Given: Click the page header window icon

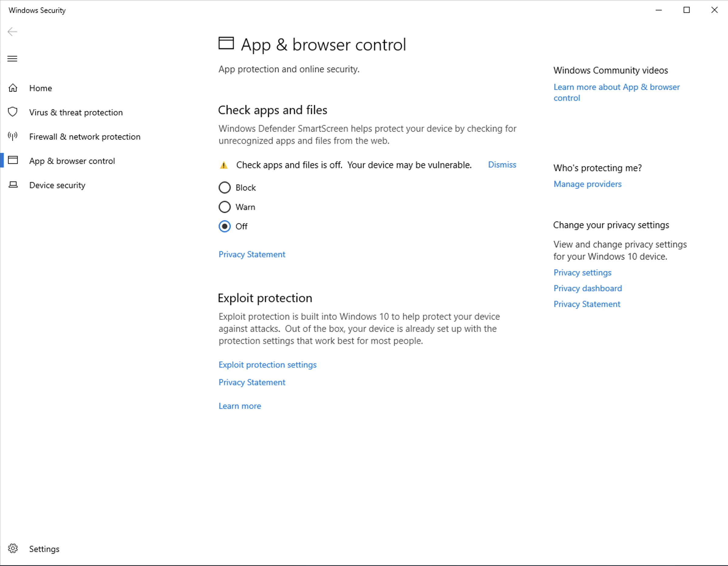Looking at the screenshot, I should pos(226,43).
